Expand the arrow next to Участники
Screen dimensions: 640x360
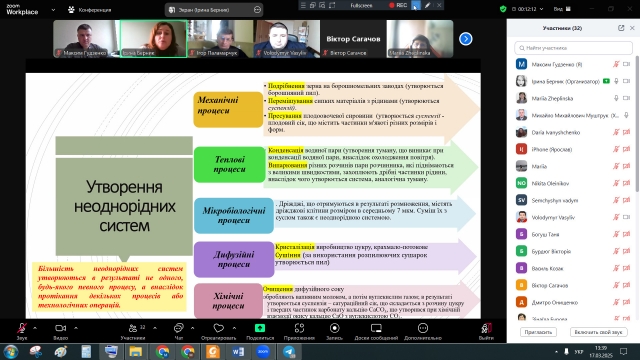click(155, 328)
